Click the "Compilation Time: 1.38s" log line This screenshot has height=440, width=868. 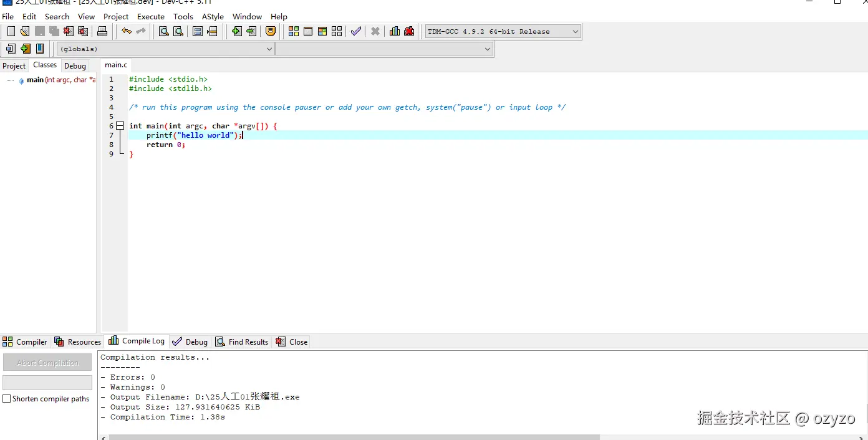163,417
